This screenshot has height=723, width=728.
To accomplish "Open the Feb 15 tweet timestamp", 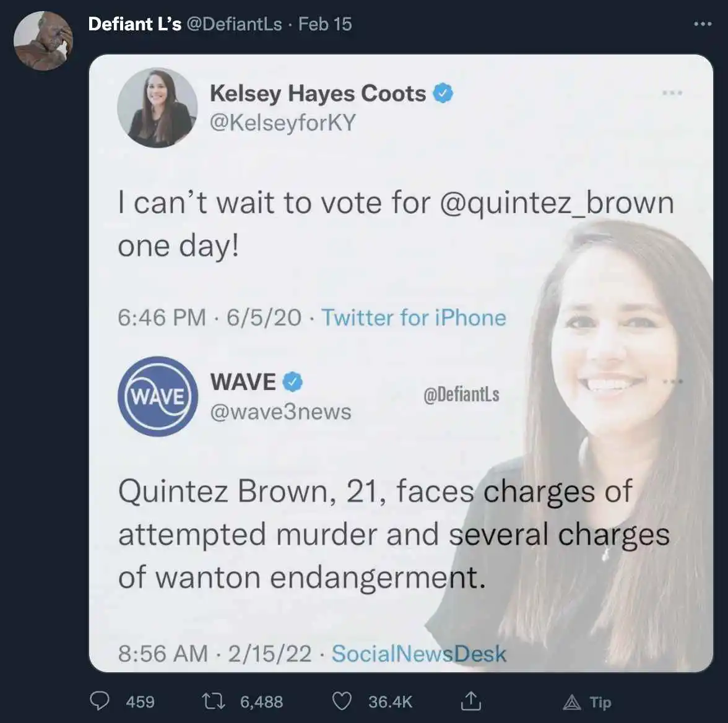I will (325, 24).
